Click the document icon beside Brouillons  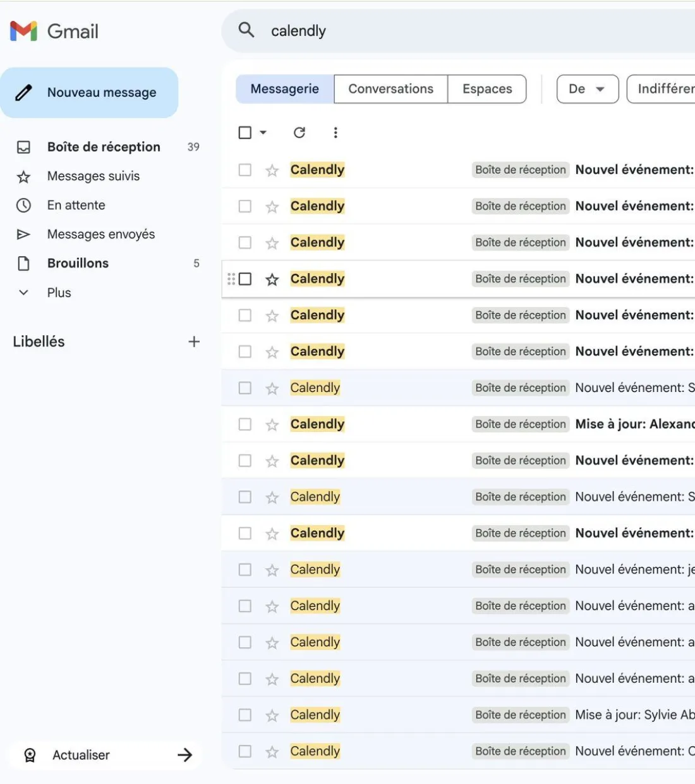[23, 264]
